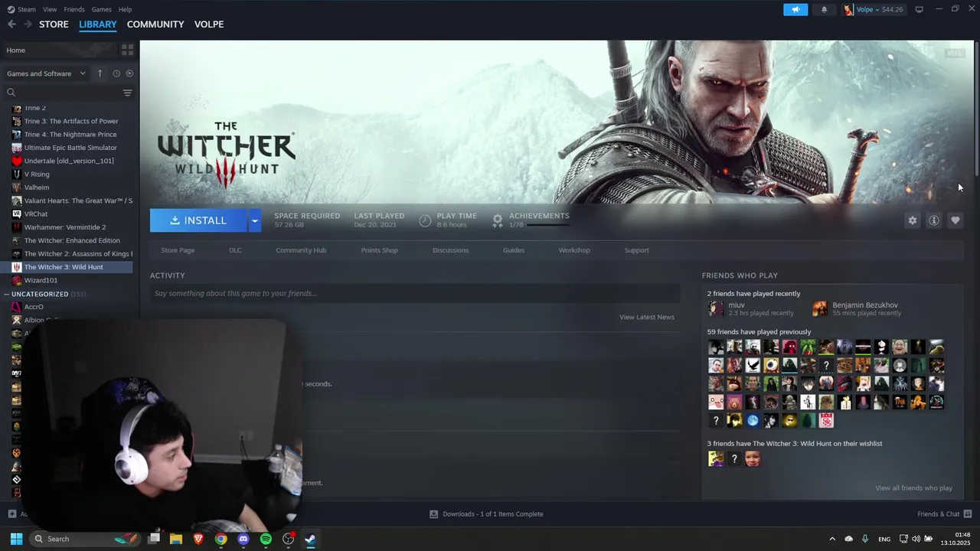The width and height of the screenshot is (980, 551).
Task: Select Trine 4: The Nightmare Prince
Action: pos(70,135)
